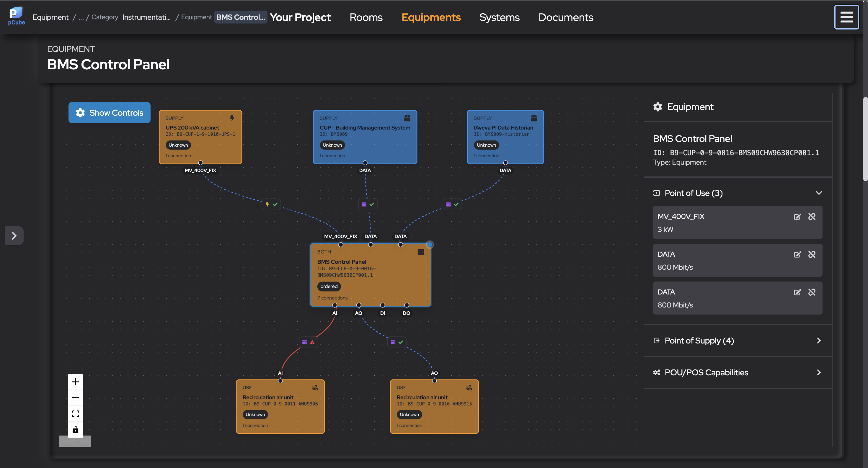This screenshot has height=468, width=868.
Task: Expand POU/POS Capabilities section
Action: (819, 372)
